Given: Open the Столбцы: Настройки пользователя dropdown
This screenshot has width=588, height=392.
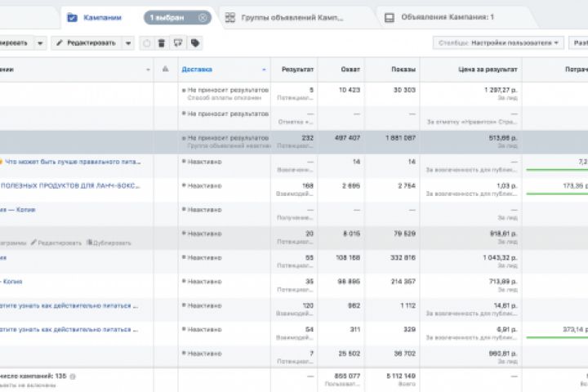Looking at the screenshot, I should click(498, 42).
